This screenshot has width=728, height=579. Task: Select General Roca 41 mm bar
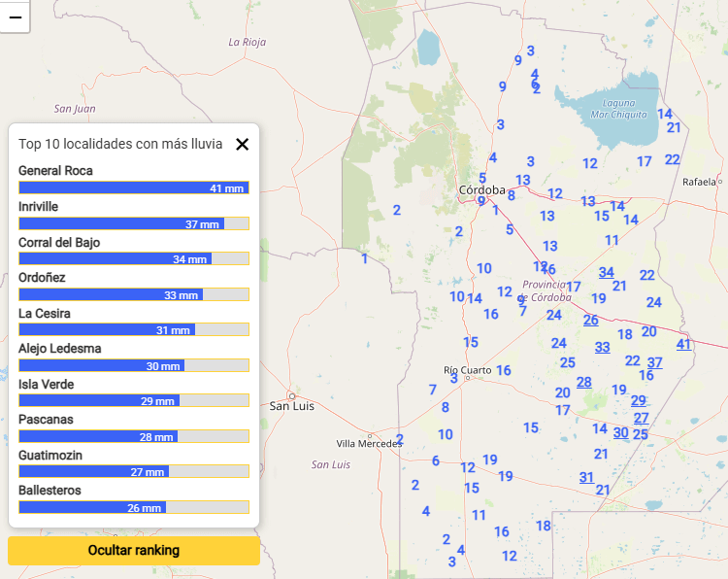(x=134, y=188)
